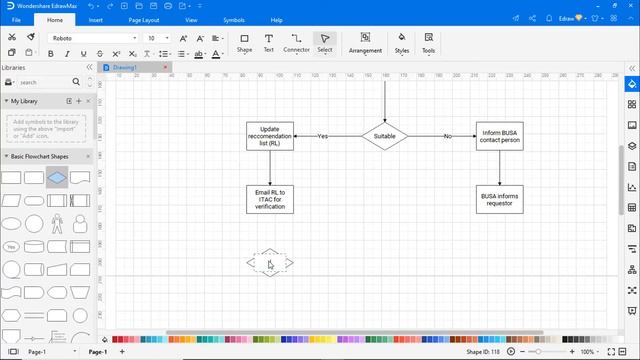Toggle Italic formatting
The image size is (640, 360).
click(67, 54)
